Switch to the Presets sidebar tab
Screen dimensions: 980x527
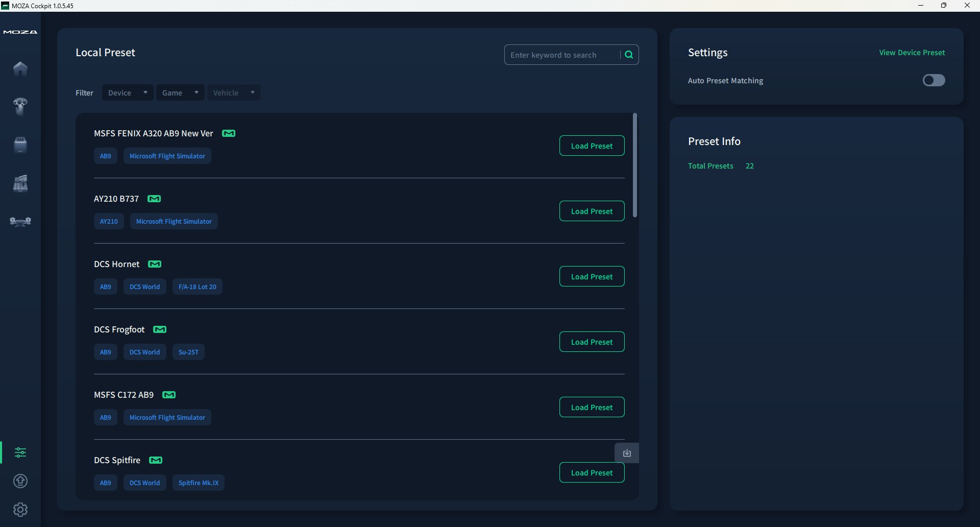click(20, 452)
